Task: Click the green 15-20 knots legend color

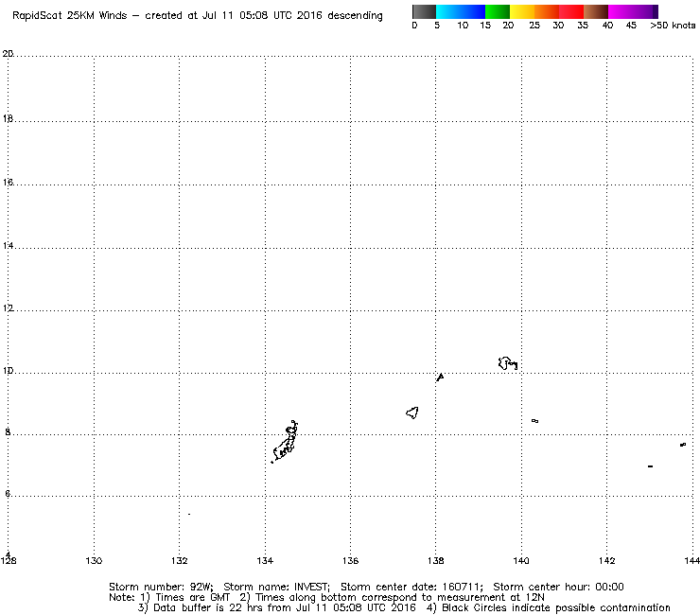Action: 498,11
